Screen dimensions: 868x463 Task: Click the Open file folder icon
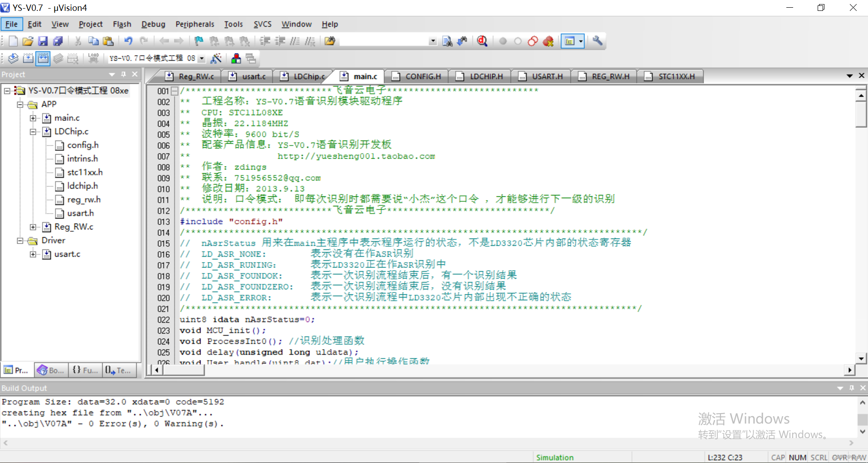pos(28,41)
